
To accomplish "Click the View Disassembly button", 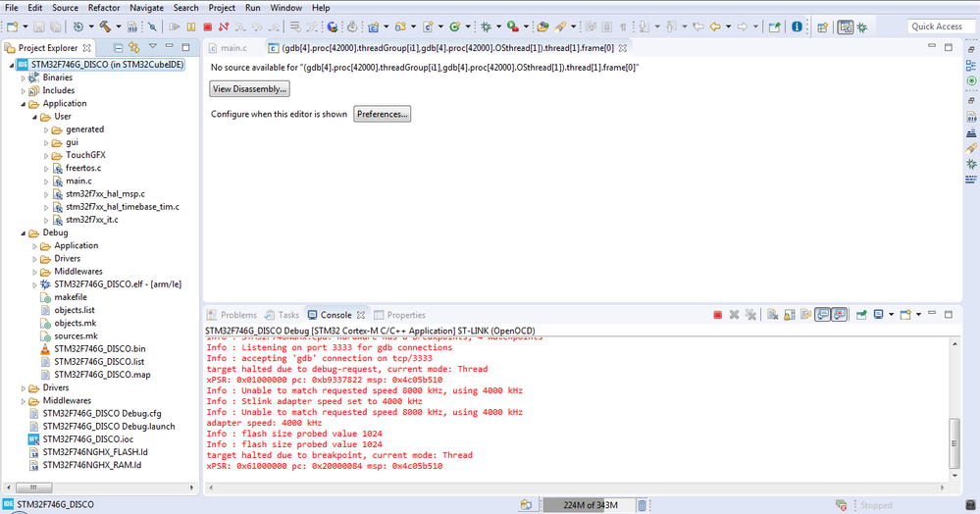I will pyautogui.click(x=249, y=89).
